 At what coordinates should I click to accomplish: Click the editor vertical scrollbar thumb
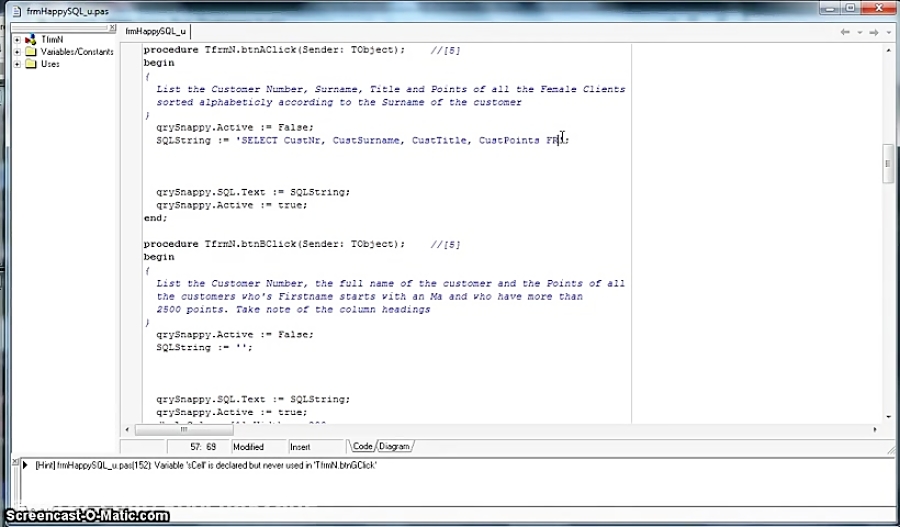pyautogui.click(x=889, y=164)
